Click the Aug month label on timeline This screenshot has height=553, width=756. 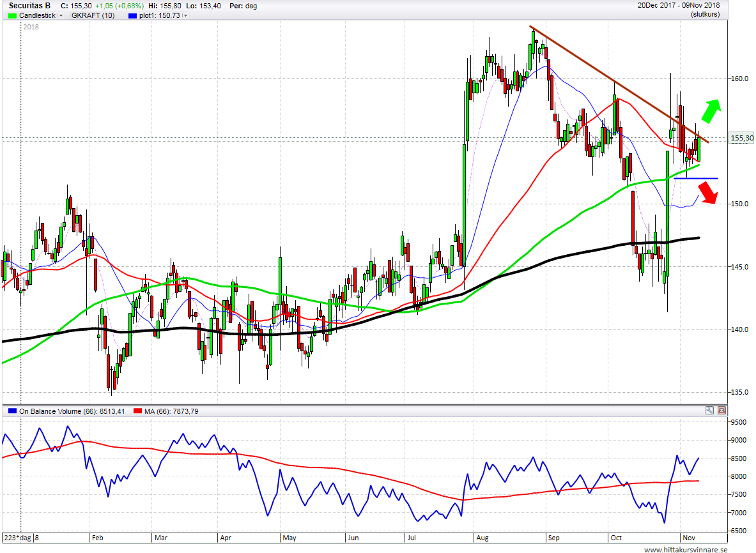point(482,538)
